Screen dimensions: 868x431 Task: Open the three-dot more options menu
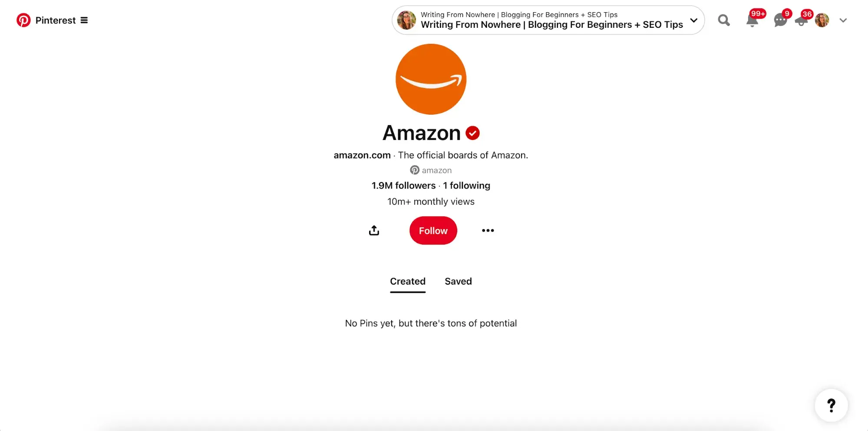click(x=488, y=230)
